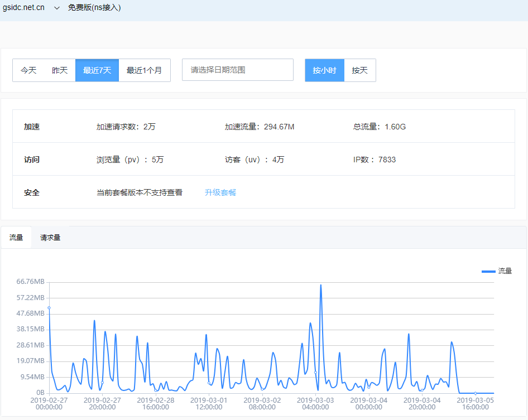Switch granularity to 按小时
Screen dimensions: 528x420
(324, 70)
